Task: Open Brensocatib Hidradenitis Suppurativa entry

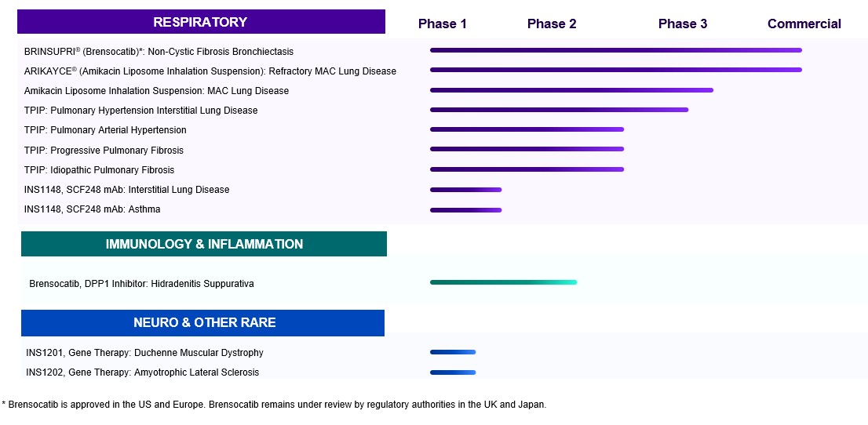Action: pos(141,284)
